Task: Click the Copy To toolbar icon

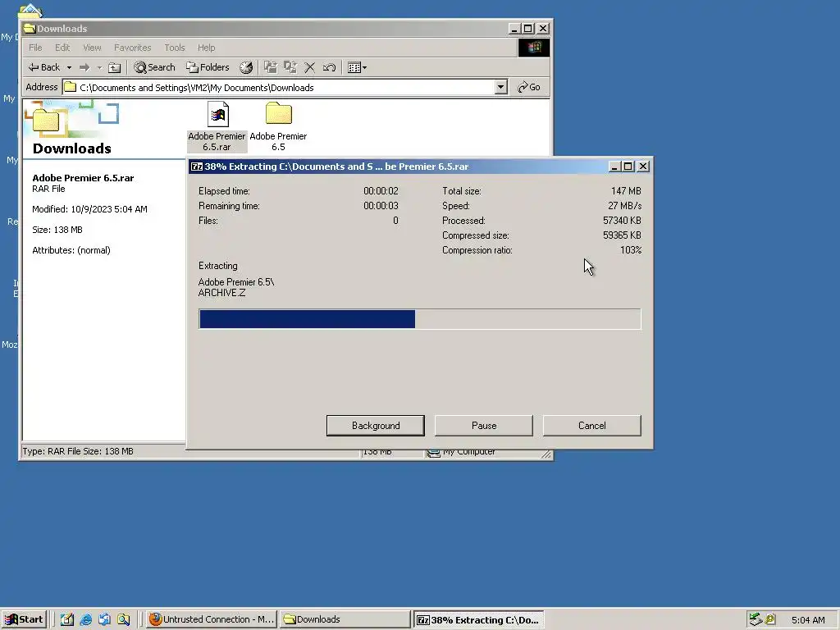Action: point(290,67)
